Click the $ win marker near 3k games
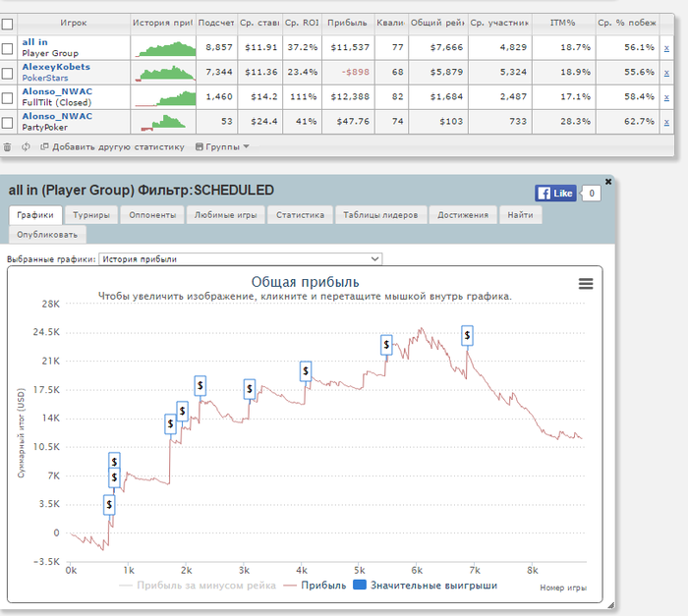Image resolution: width=688 pixels, height=616 pixels. point(250,389)
